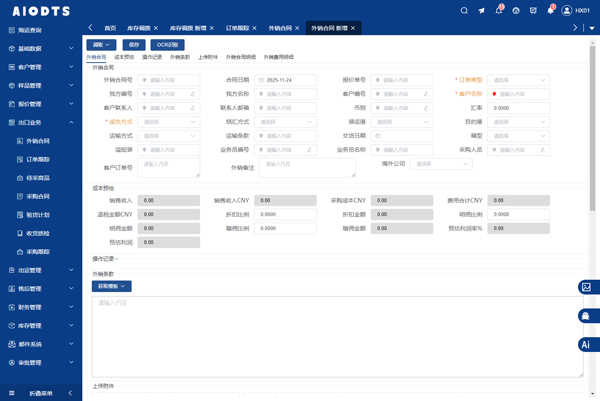This screenshot has height=401, width=600.
Task: Click the floating image icon on the right edge
Action: 587,287
